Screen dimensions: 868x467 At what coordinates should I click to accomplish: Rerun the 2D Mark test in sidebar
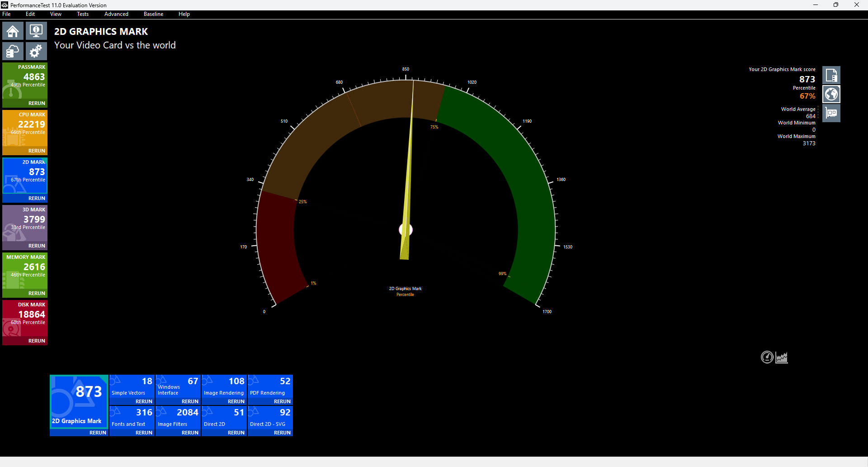pyautogui.click(x=37, y=198)
